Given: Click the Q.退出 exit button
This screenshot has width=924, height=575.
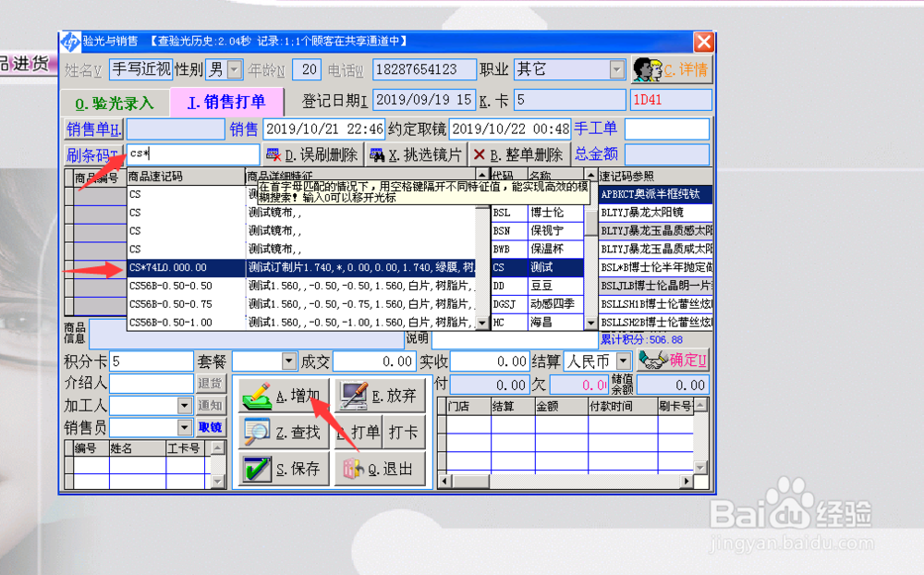Looking at the screenshot, I should (380, 469).
